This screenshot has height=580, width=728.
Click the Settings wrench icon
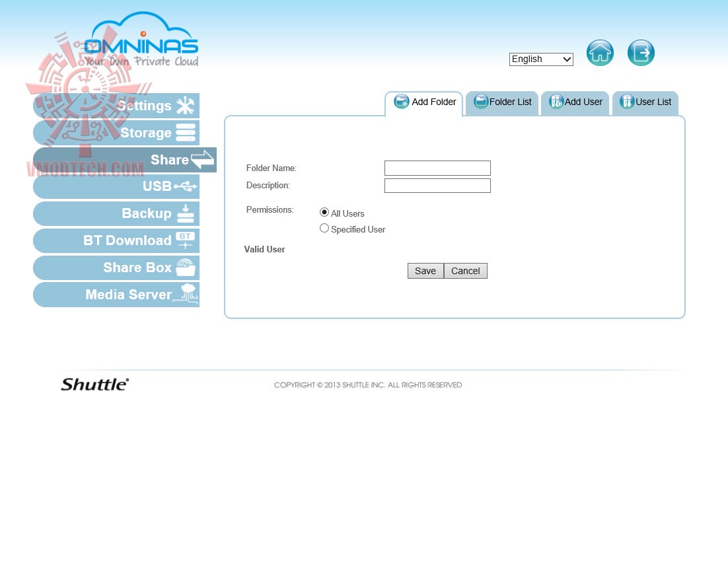(x=185, y=106)
